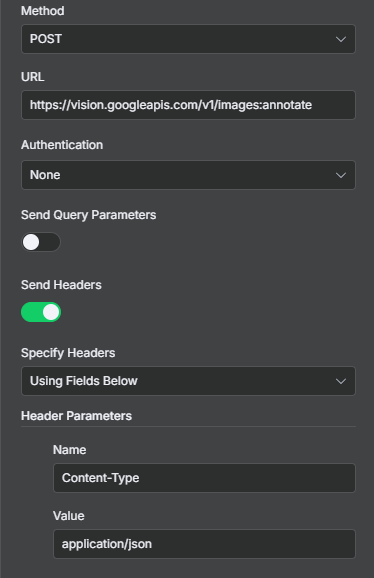Click the Name label above Content-Type
The width and height of the screenshot is (374, 578).
coord(70,450)
